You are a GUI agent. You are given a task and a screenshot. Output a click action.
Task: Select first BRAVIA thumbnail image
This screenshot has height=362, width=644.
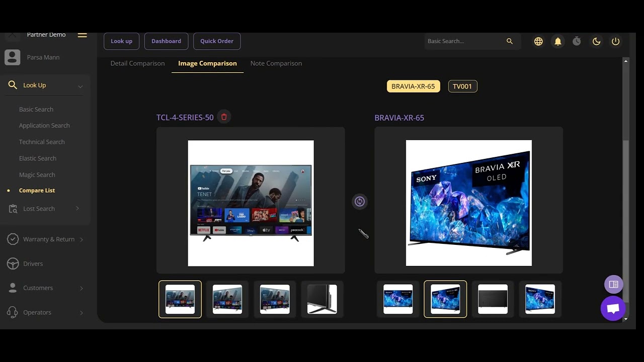(x=398, y=299)
